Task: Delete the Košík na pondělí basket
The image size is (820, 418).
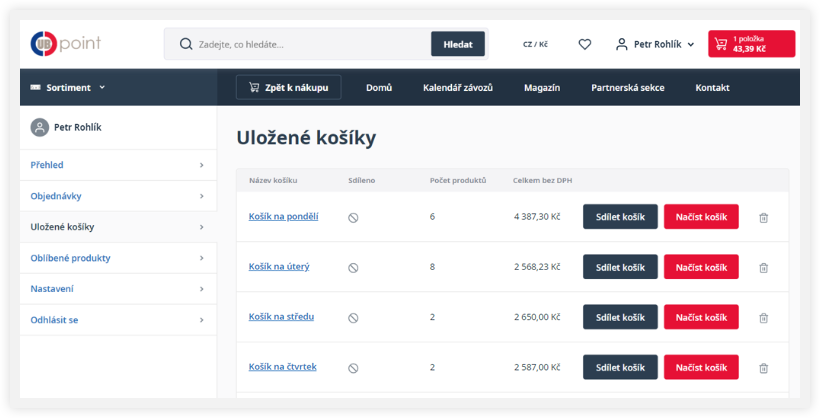Action: point(763,217)
